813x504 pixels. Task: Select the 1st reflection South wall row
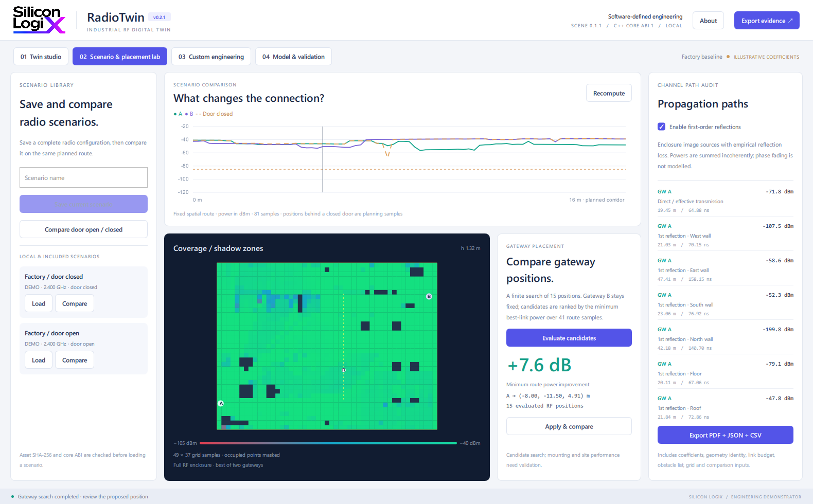[726, 304]
